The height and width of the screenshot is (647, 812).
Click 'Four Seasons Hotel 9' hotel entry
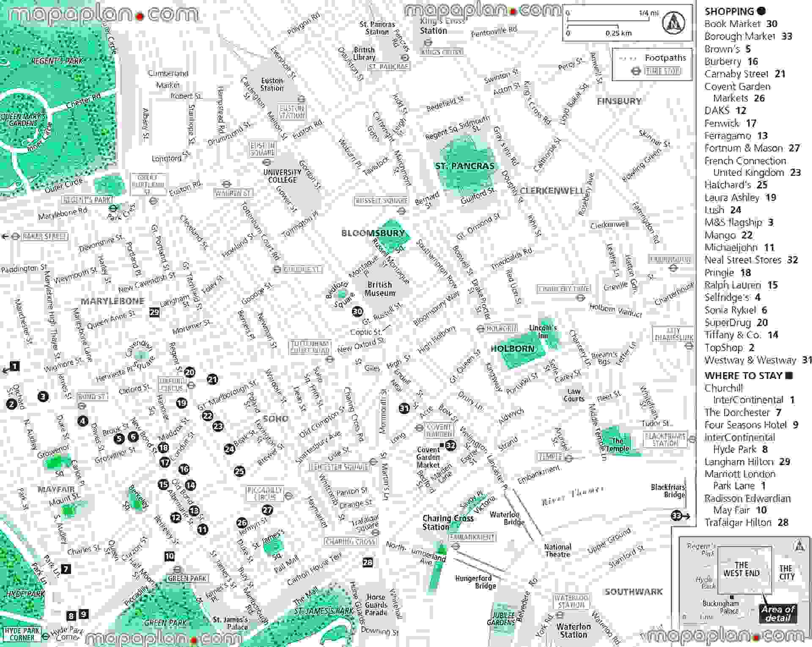pyautogui.click(x=751, y=425)
